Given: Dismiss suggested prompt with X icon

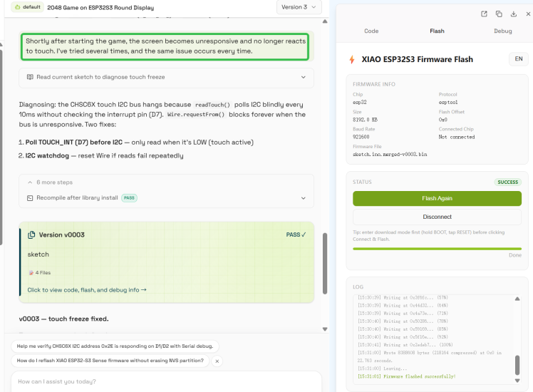Looking at the screenshot, I should pos(217,361).
